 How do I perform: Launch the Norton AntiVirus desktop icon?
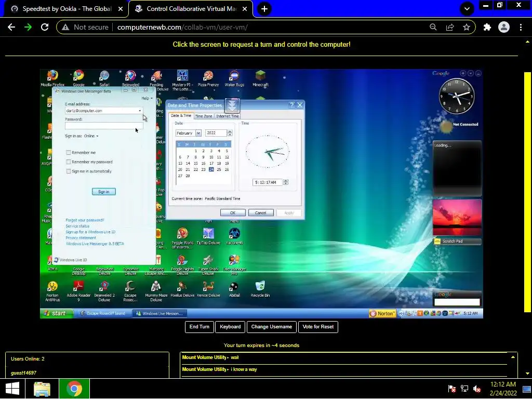52,291
